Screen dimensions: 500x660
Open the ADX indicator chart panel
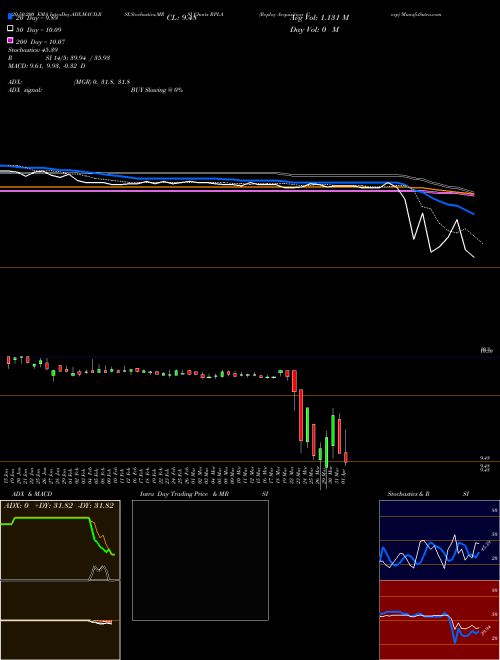coord(60,540)
